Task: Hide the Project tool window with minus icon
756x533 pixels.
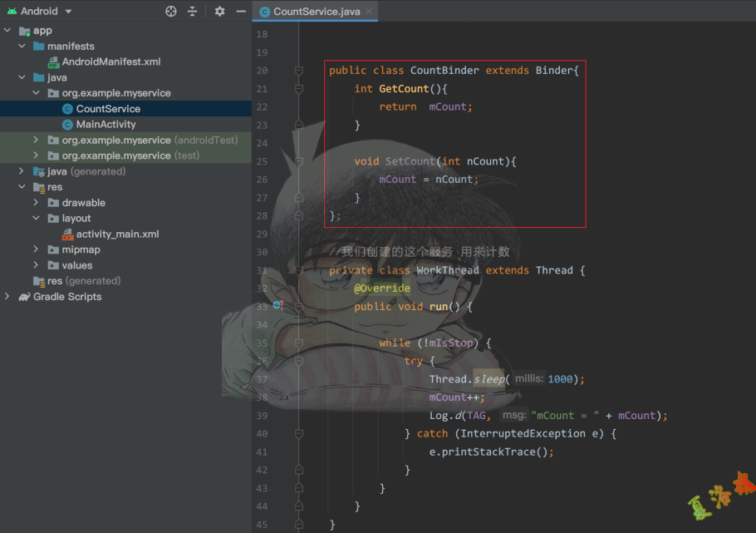Action: point(241,12)
